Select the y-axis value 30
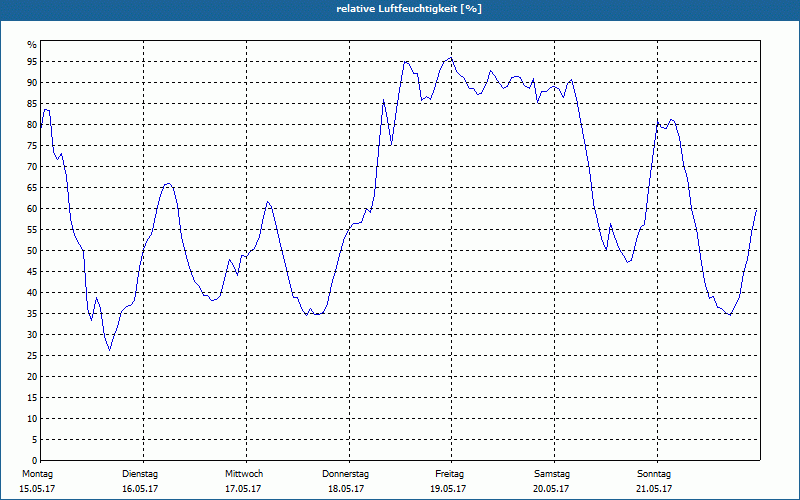This screenshot has width=800, height=500. coord(32,335)
